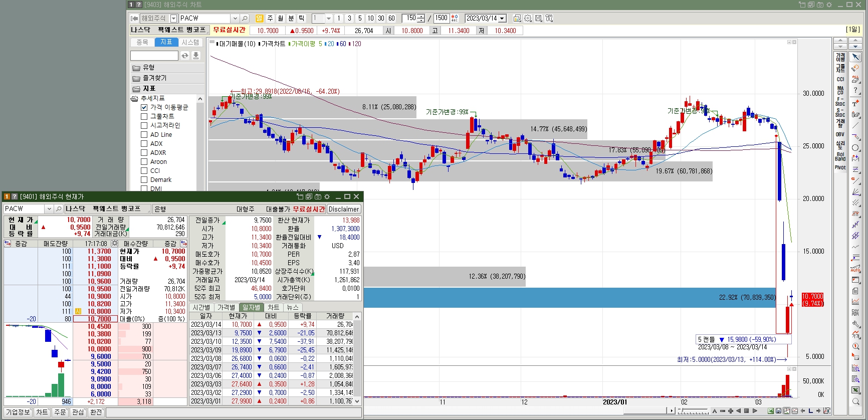The width and height of the screenshot is (868, 420).
Task: Select the daily (일) chart period button
Action: point(259,18)
